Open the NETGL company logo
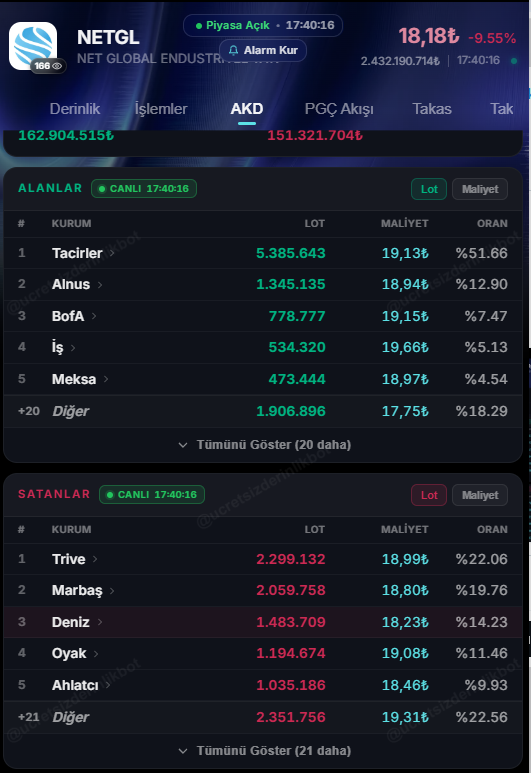This screenshot has width=531, height=773. click(x=33, y=45)
